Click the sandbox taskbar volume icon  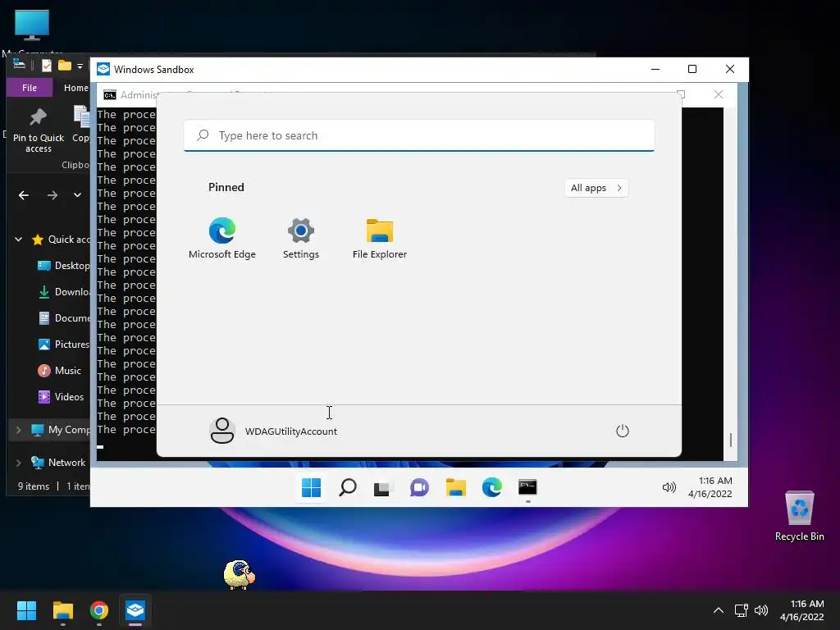[x=669, y=487]
